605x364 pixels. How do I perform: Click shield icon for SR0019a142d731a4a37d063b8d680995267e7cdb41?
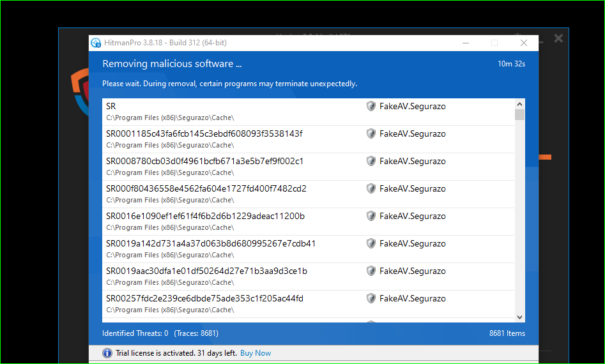point(371,243)
